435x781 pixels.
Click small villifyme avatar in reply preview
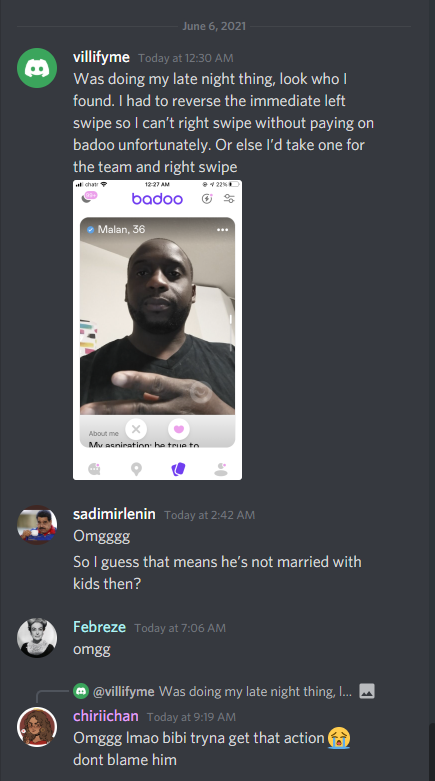pyautogui.click(x=81, y=691)
